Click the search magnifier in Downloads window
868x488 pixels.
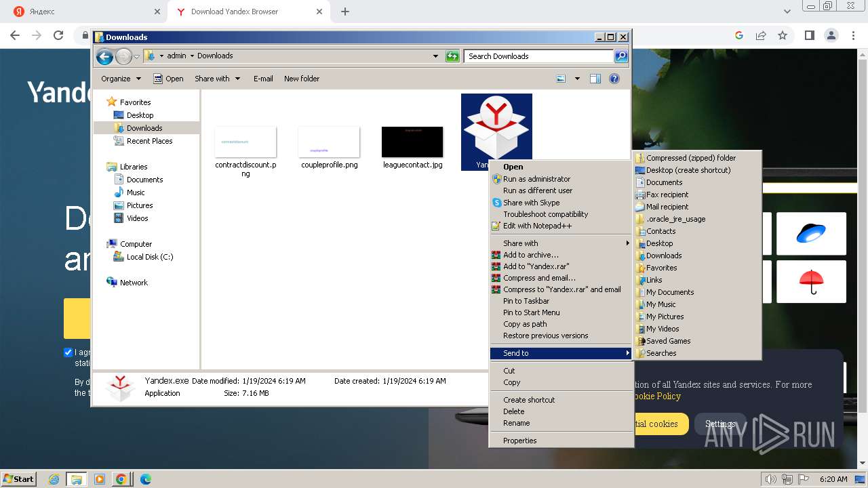pyautogui.click(x=620, y=56)
